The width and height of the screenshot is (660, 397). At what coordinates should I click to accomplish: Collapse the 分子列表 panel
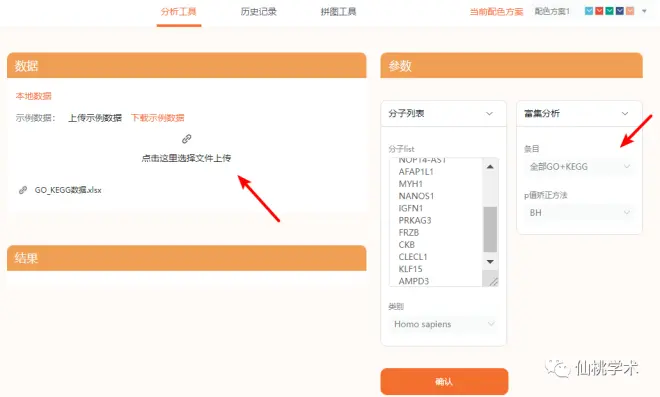point(489,114)
